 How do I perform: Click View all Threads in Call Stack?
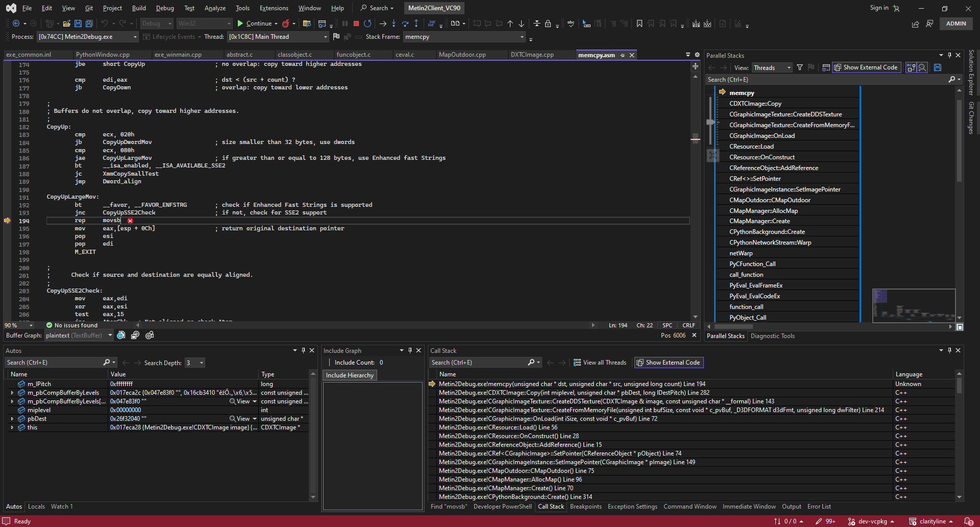click(600, 363)
